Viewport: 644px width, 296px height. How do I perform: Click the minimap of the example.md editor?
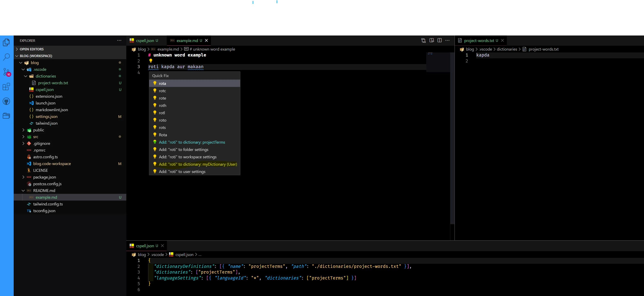(438, 62)
